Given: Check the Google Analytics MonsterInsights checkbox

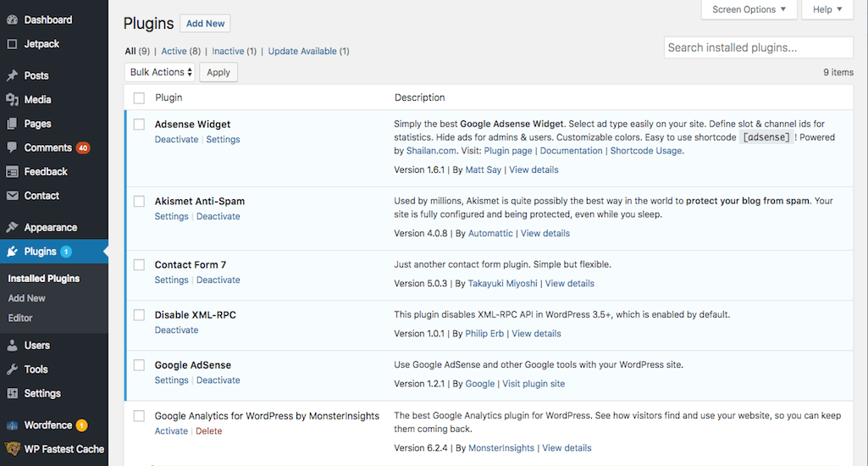Looking at the screenshot, I should (139, 416).
